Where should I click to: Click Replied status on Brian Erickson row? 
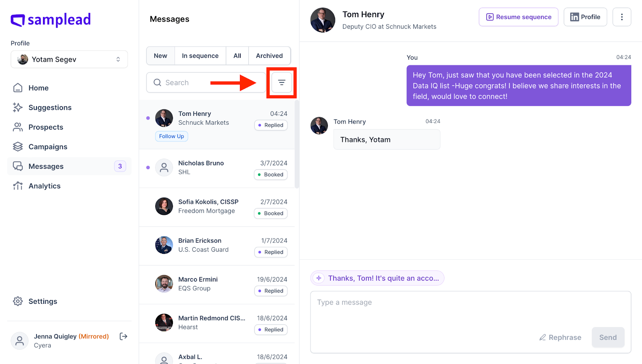(271, 252)
